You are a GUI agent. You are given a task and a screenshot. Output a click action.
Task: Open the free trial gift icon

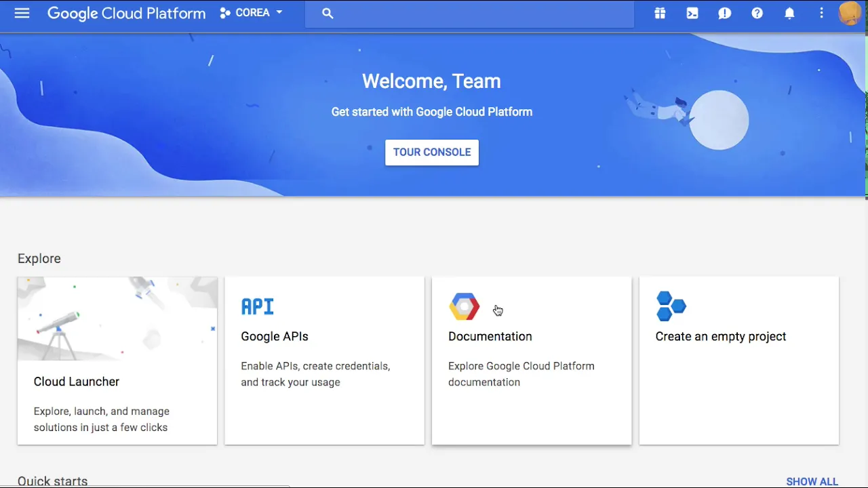660,13
